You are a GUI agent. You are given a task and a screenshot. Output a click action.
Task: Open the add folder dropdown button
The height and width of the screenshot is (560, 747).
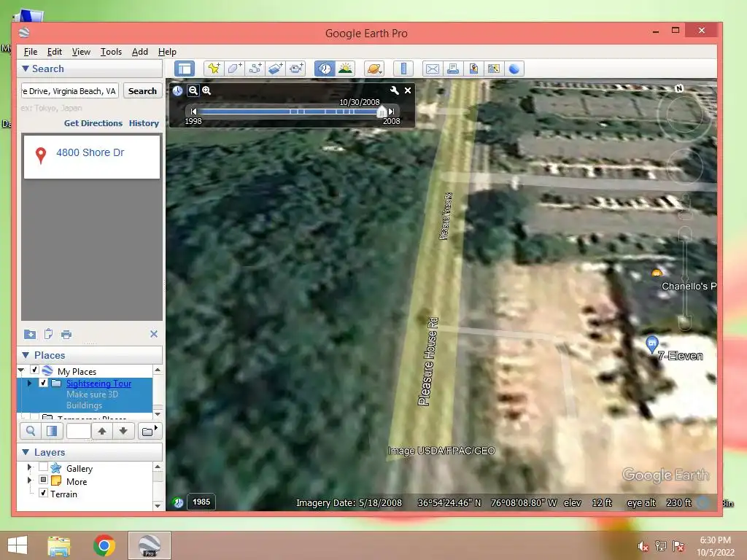point(150,432)
